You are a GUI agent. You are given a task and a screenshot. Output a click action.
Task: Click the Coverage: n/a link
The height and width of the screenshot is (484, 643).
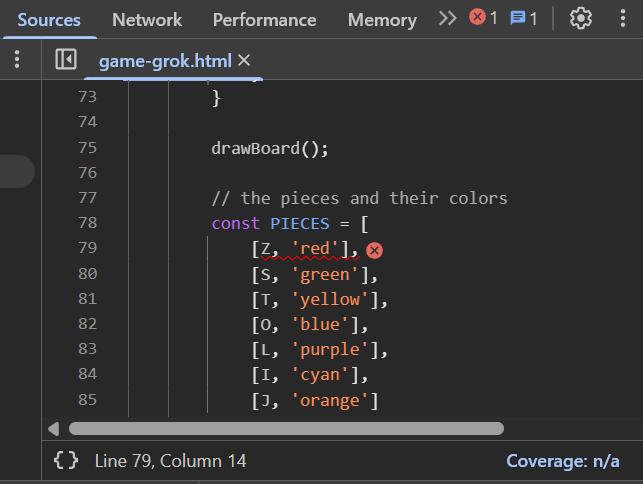[x=563, y=461]
